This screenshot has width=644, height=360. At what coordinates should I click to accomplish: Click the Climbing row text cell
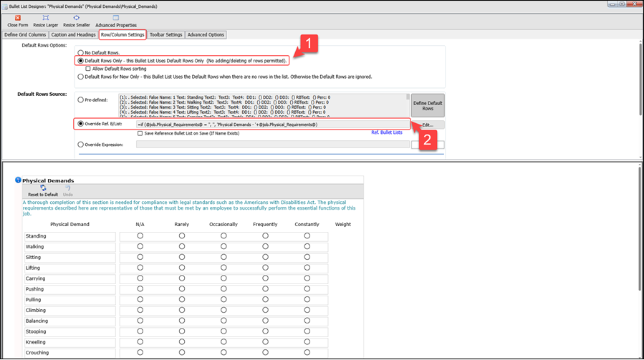[69, 311]
